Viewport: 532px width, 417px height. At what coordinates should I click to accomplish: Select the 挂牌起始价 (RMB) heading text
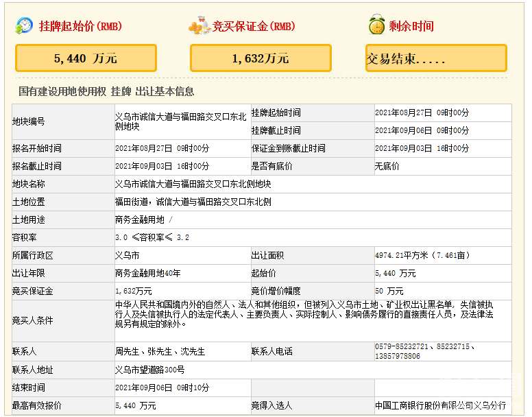tap(80, 27)
